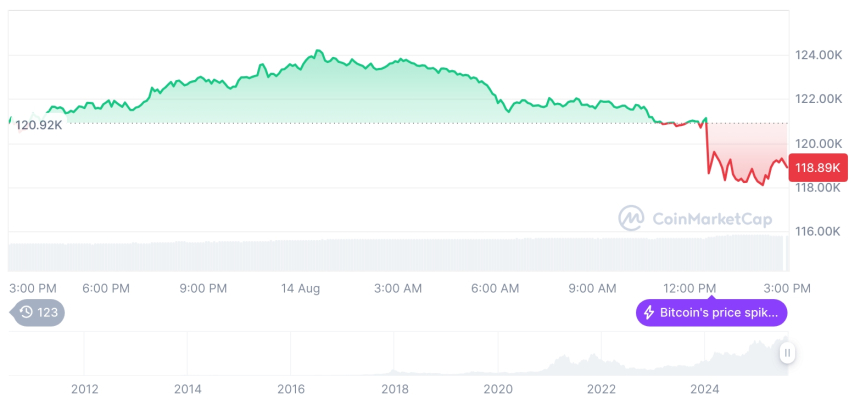Click the 116.00K price axis label

pyautogui.click(x=817, y=231)
